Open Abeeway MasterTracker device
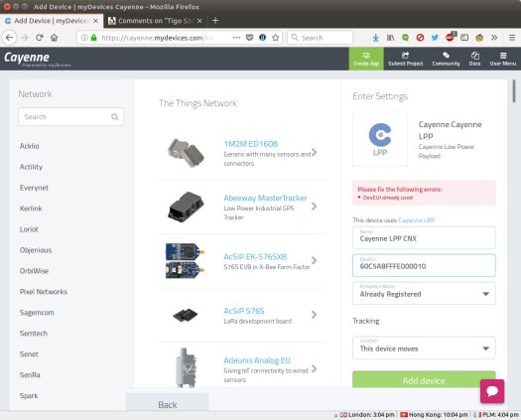 click(x=265, y=198)
